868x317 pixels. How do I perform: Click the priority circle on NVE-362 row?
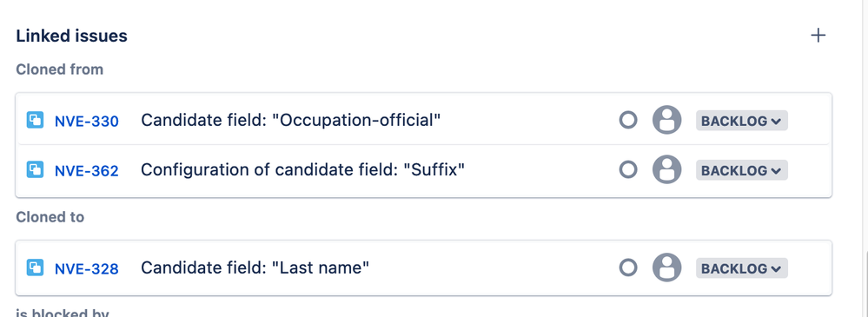[627, 169]
